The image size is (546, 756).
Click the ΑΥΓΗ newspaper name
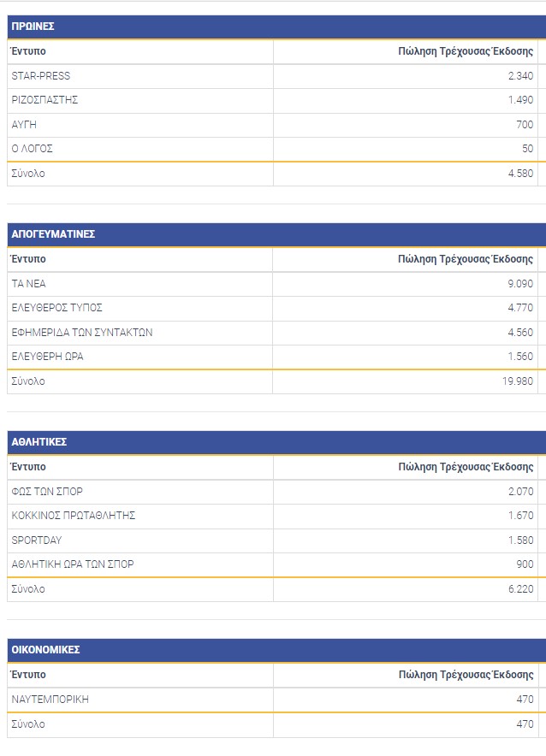pos(24,125)
